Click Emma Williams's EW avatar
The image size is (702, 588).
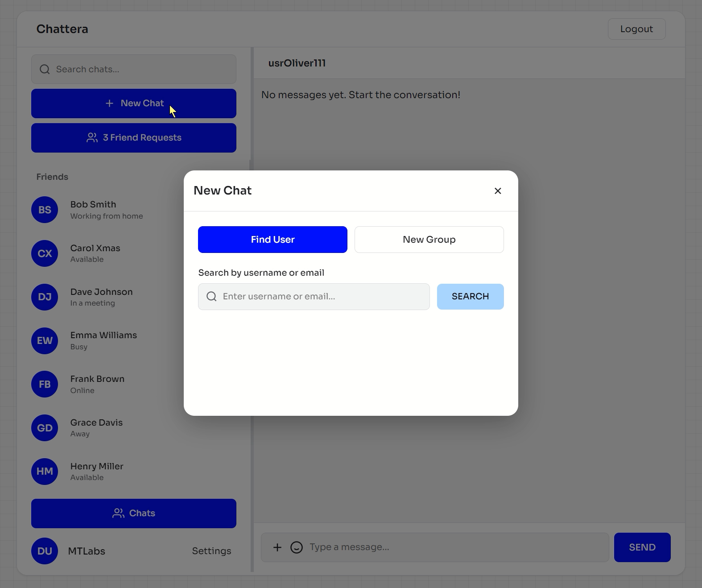45,341
